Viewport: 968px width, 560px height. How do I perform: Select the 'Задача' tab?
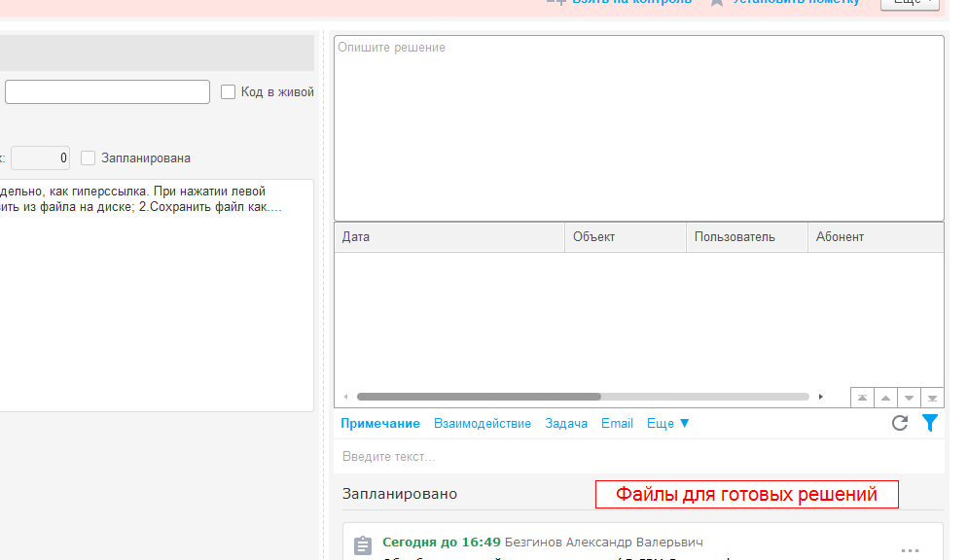(x=566, y=423)
